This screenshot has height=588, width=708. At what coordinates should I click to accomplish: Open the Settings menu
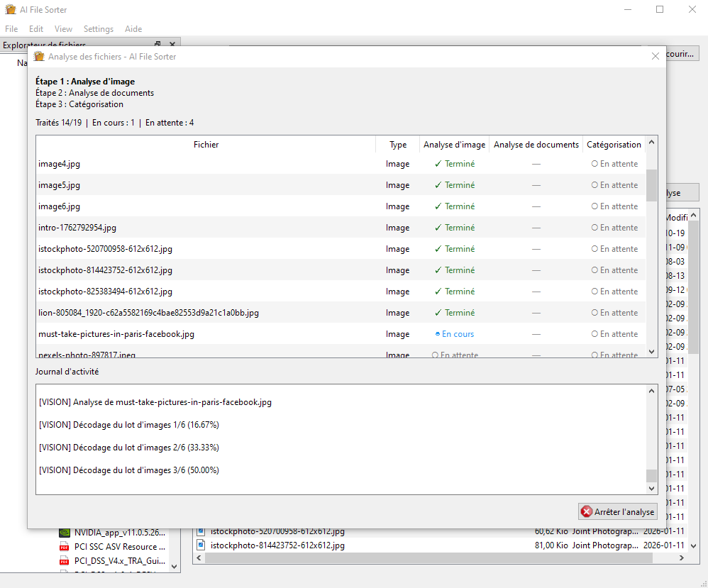98,29
